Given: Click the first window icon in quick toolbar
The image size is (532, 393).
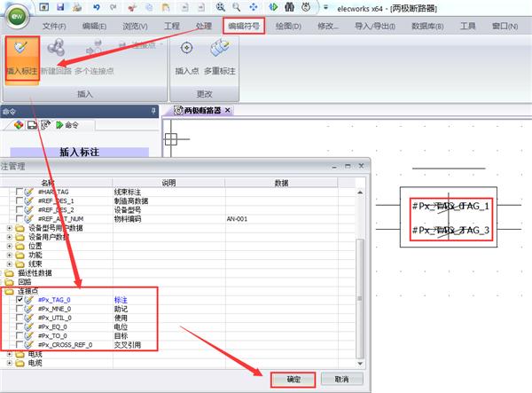Looking at the screenshot, I should [43, 7].
